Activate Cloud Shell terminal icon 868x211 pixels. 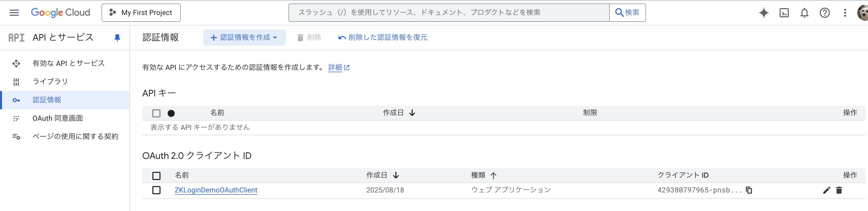tap(784, 13)
